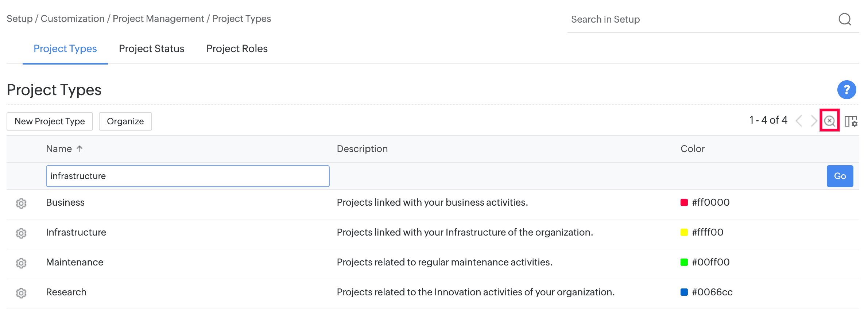Close the list search filter icon
This screenshot has height=326, width=868.
click(829, 121)
